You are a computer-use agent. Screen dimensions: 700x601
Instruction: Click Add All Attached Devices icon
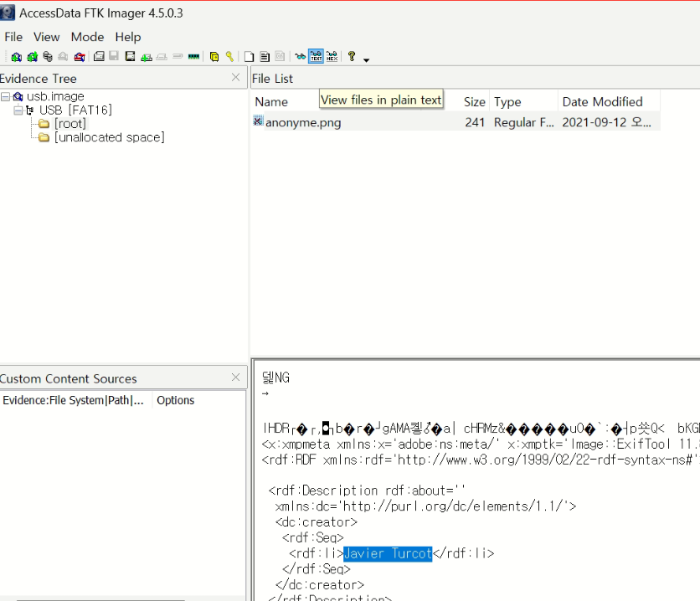pos(32,57)
